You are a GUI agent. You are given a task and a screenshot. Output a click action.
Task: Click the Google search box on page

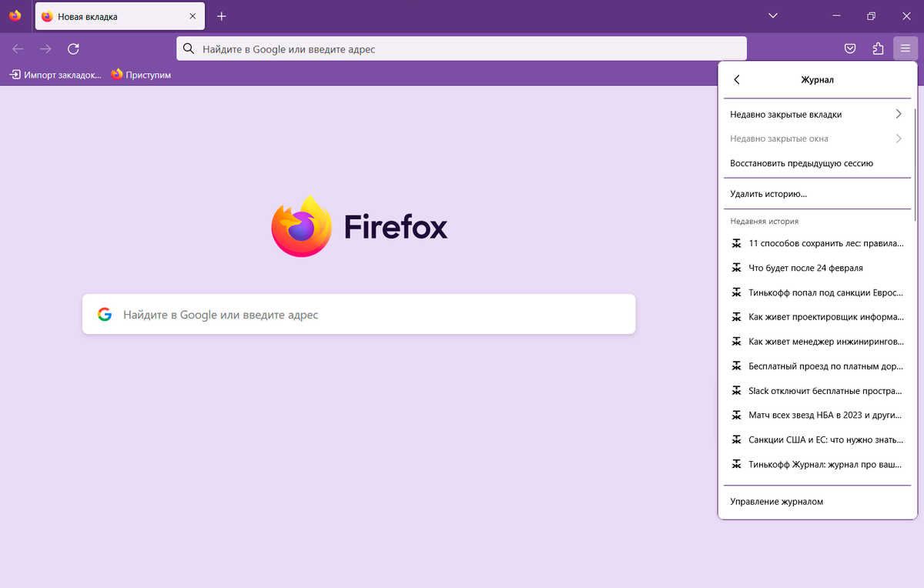coord(359,314)
